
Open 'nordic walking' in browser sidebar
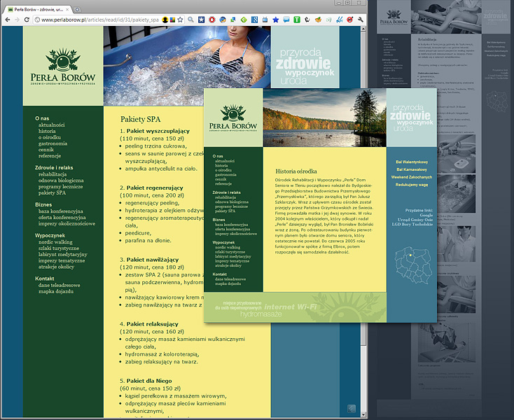pyautogui.click(x=55, y=242)
